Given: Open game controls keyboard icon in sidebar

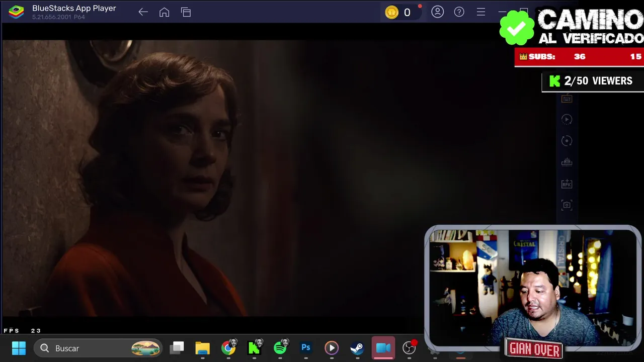Looking at the screenshot, I should [x=567, y=99].
